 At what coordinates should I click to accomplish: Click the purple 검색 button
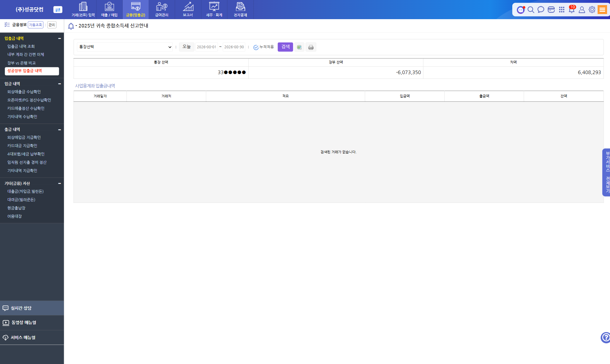(285, 47)
